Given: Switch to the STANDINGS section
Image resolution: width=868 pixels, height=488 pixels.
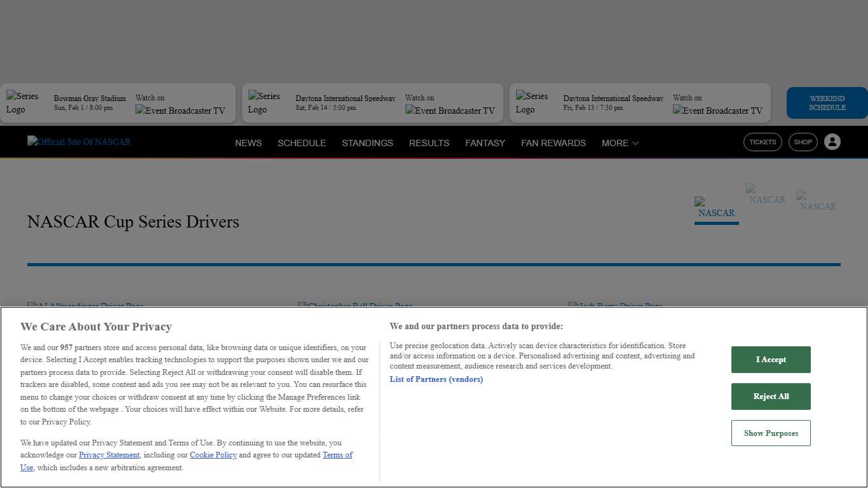Looking at the screenshot, I should coord(367,143).
